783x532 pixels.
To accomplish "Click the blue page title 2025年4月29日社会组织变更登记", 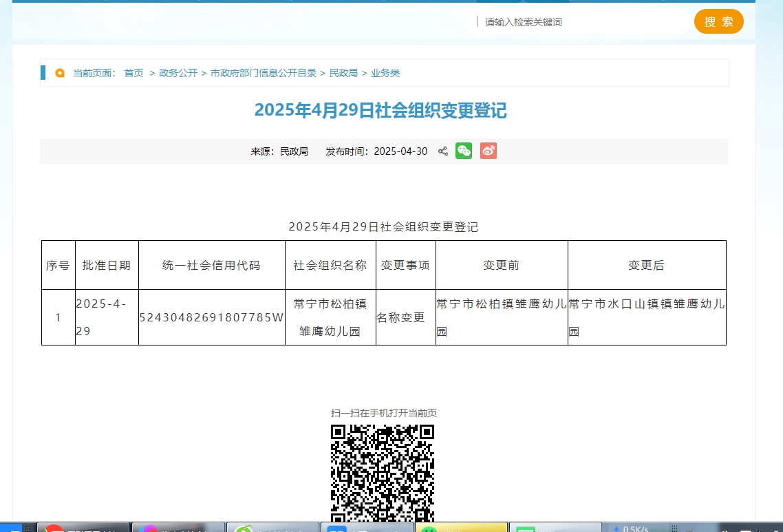I will coord(380,110).
